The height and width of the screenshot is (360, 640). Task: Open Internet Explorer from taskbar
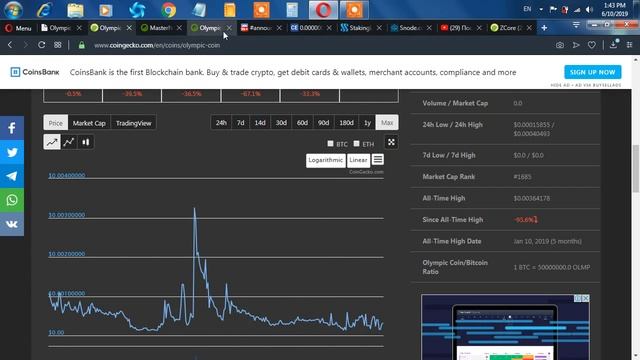pos(44,10)
